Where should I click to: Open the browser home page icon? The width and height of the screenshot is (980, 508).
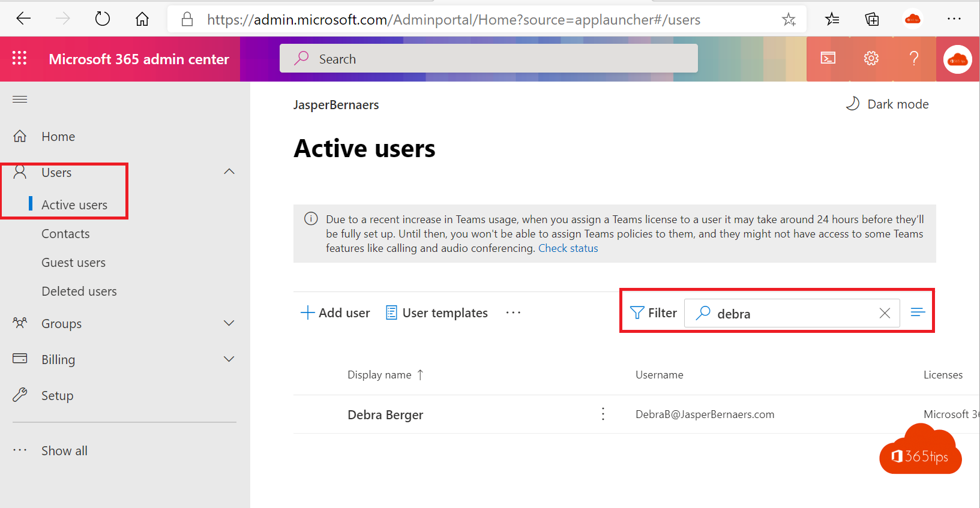point(142,19)
